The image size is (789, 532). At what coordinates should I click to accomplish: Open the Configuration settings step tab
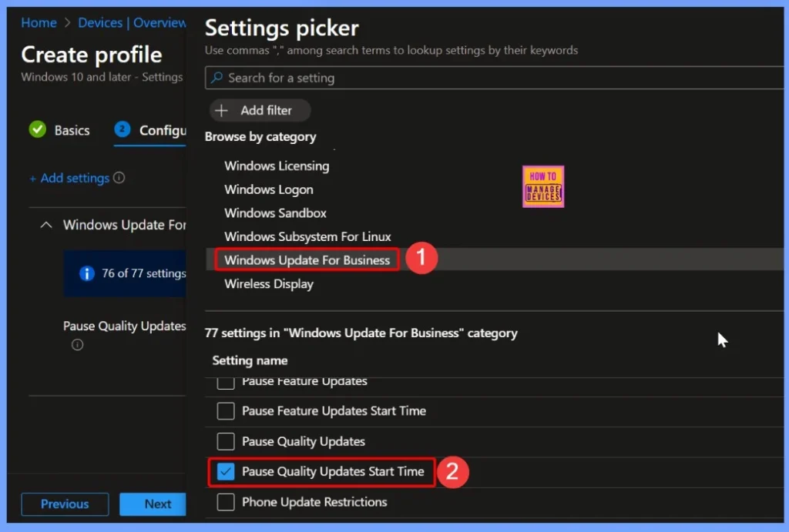tap(150, 131)
